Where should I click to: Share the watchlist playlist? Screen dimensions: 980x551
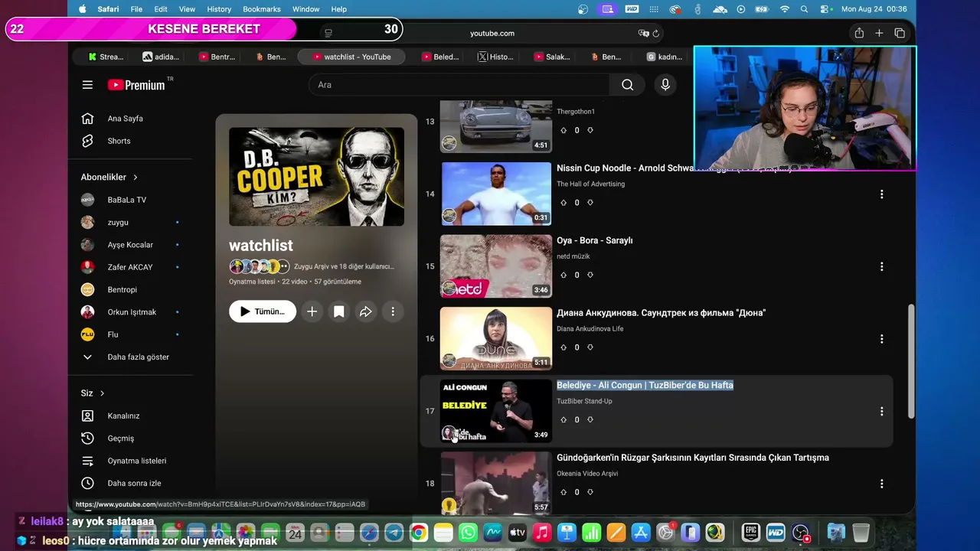(x=366, y=311)
